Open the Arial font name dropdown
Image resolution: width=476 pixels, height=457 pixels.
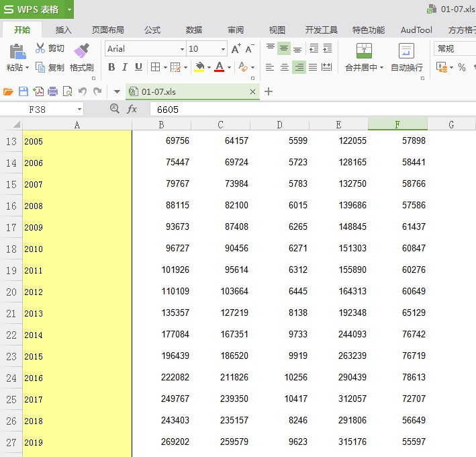(182, 49)
